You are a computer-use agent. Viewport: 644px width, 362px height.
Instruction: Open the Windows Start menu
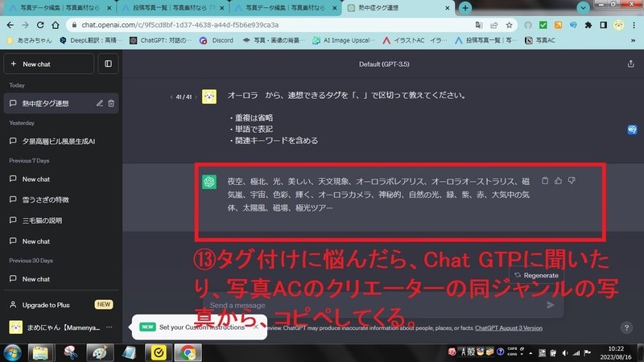coord(12,353)
